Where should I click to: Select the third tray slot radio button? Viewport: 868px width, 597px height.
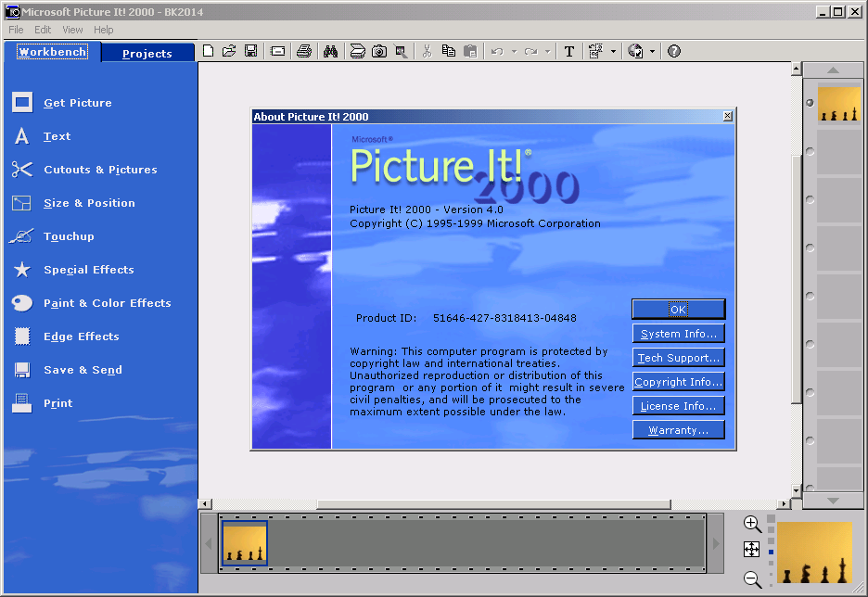[x=810, y=199]
